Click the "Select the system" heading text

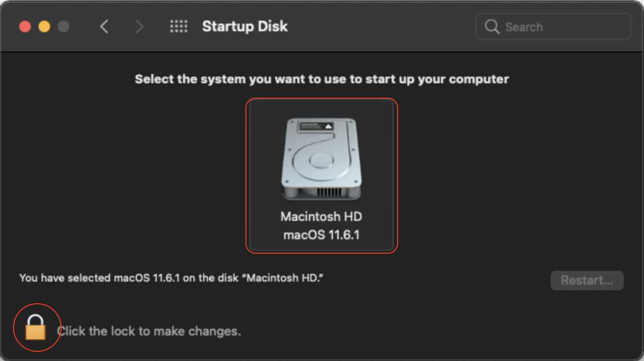[x=322, y=79]
